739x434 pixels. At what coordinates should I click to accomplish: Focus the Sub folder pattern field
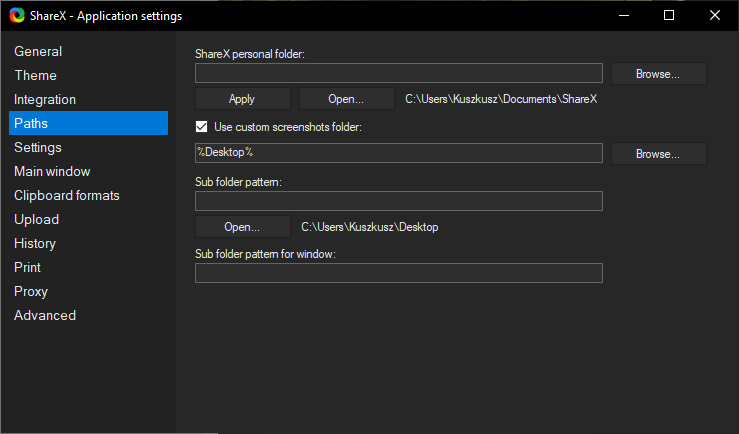399,201
